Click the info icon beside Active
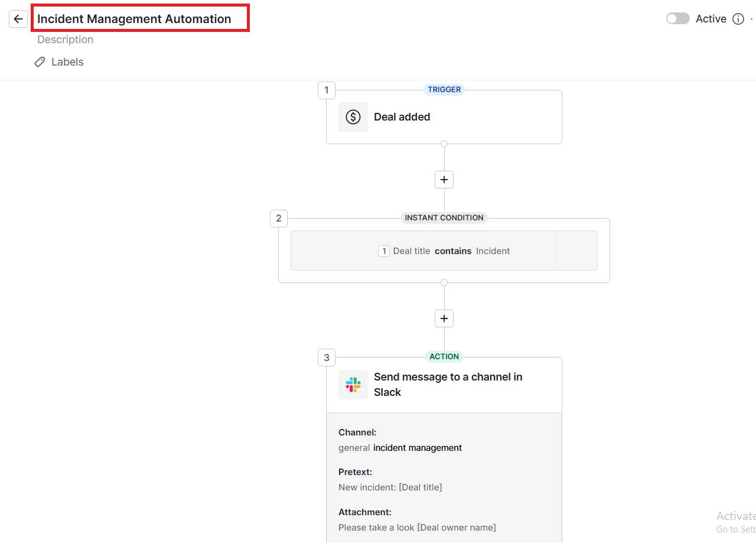Viewport: 756px width, 543px height. point(738,18)
